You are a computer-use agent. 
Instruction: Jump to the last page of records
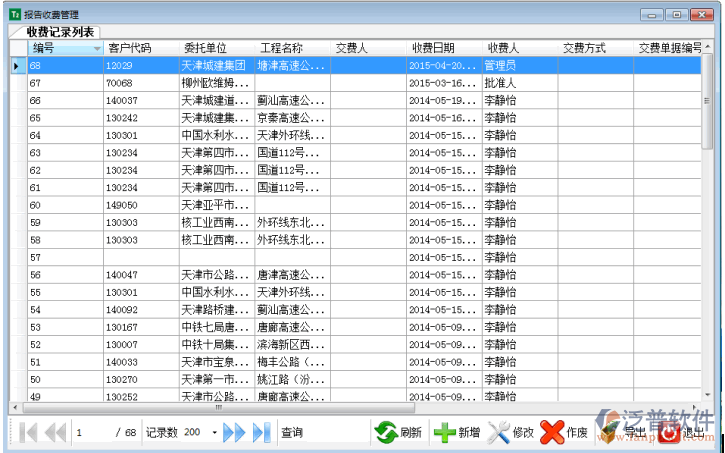262,433
